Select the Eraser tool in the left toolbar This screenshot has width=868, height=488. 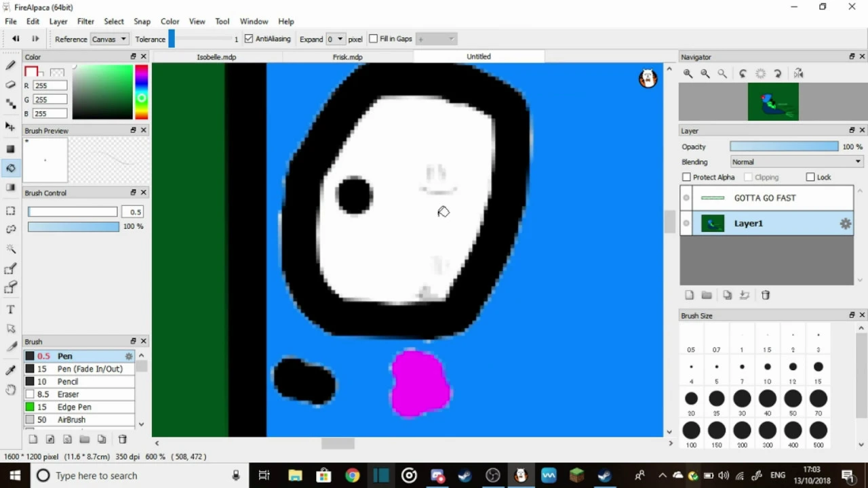[x=10, y=85]
